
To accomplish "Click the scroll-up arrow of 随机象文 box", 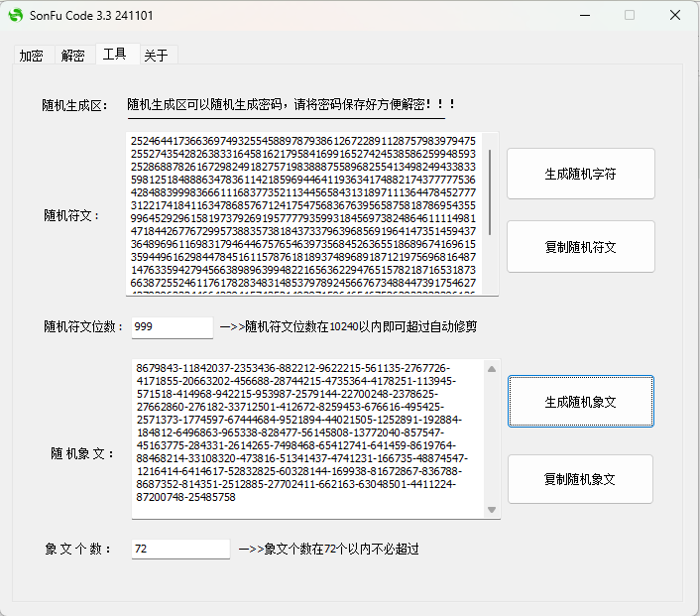I will pos(492,369).
